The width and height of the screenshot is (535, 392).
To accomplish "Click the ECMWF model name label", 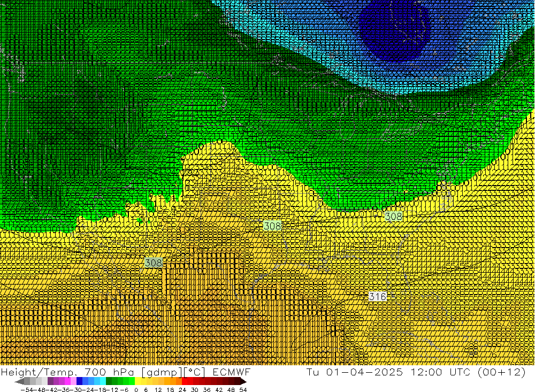I will (x=231, y=372).
